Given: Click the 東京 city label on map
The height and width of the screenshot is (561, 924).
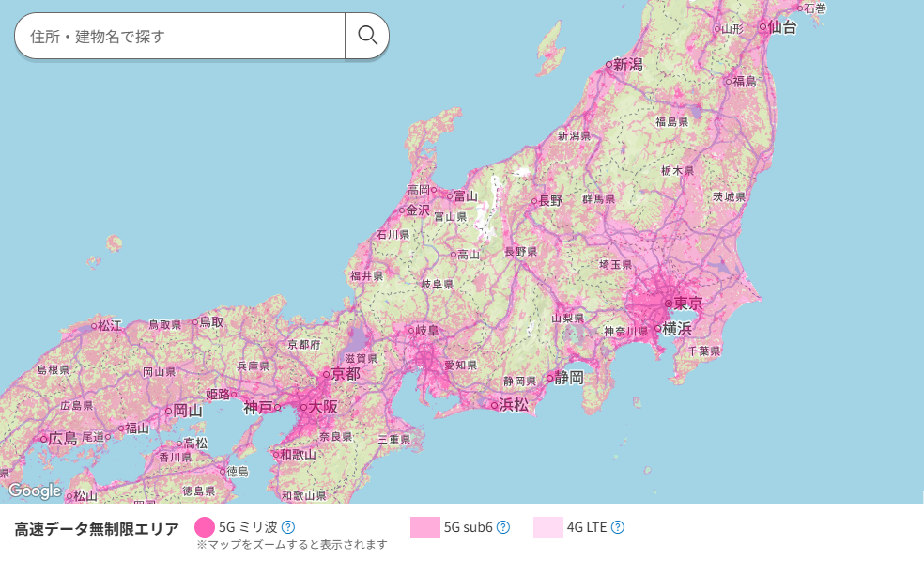Looking at the screenshot, I should click(688, 304).
